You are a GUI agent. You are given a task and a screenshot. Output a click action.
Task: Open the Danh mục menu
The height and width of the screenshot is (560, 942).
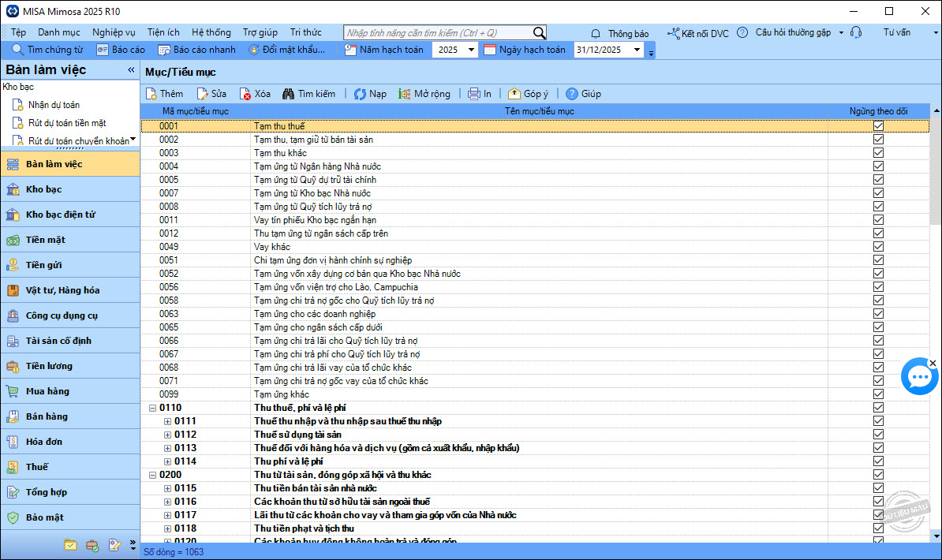(59, 32)
